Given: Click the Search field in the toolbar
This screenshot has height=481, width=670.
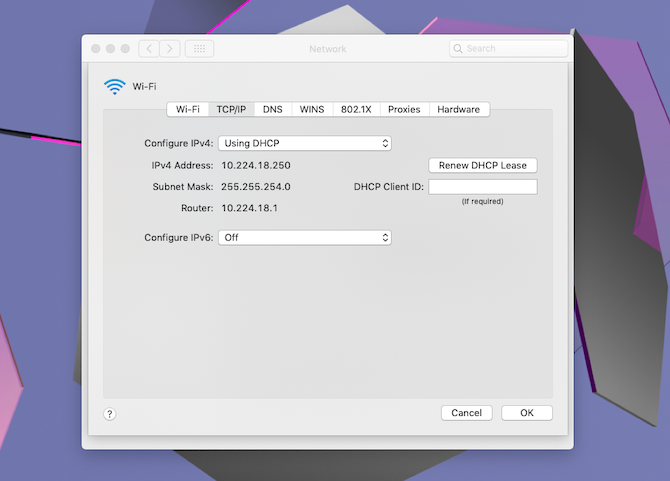Looking at the screenshot, I should (x=508, y=49).
